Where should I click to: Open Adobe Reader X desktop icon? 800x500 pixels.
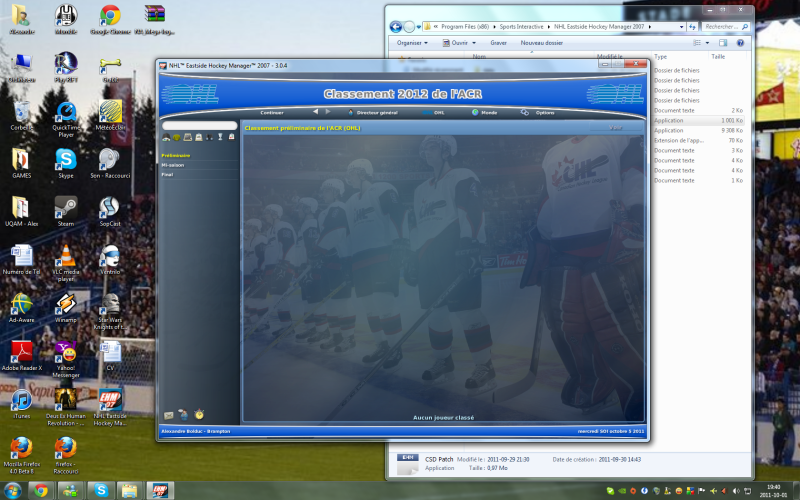click(21, 356)
